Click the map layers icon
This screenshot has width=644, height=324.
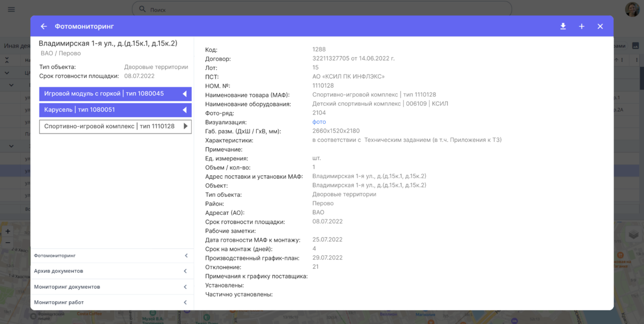pos(633,235)
